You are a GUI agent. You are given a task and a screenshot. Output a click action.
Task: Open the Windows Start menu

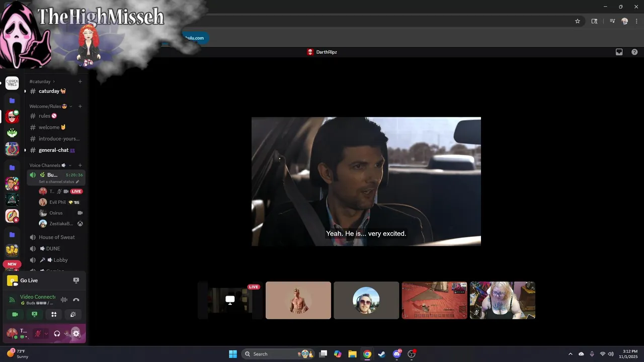[x=233, y=354]
